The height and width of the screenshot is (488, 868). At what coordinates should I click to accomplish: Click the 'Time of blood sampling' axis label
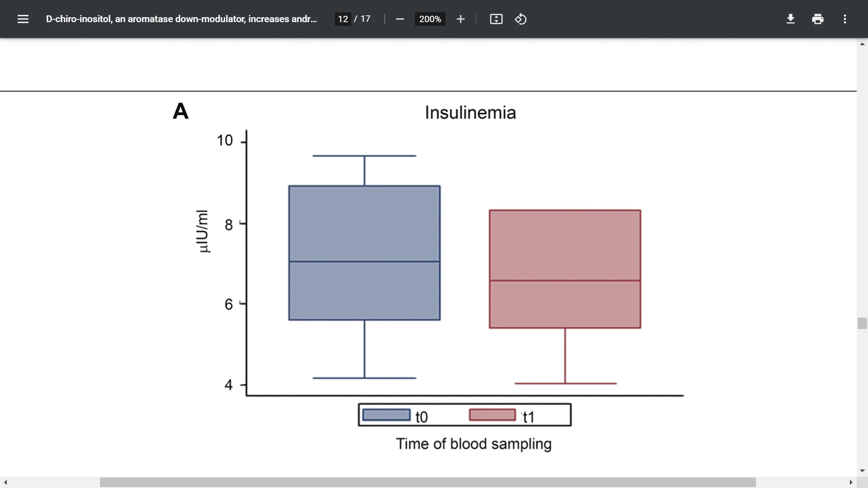[474, 444]
